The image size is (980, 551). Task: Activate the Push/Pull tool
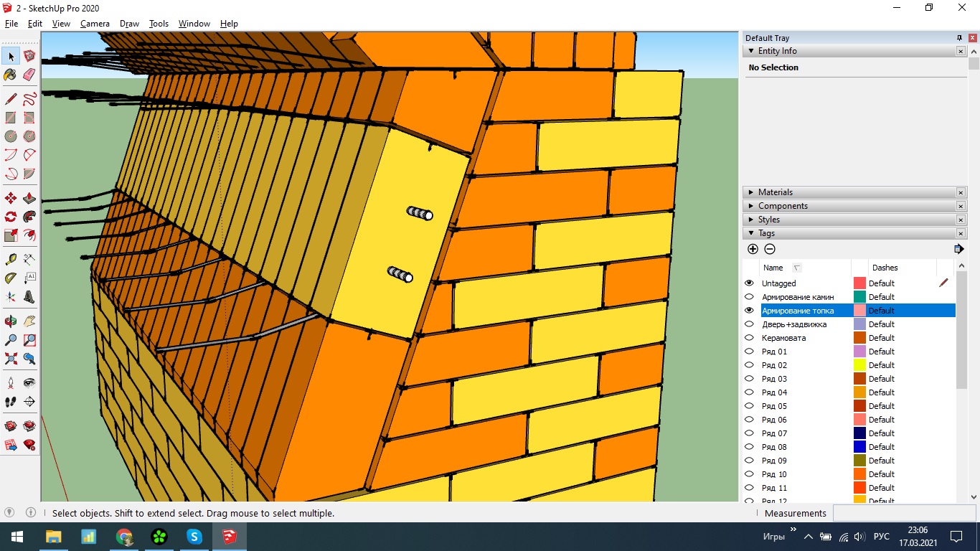[29, 198]
